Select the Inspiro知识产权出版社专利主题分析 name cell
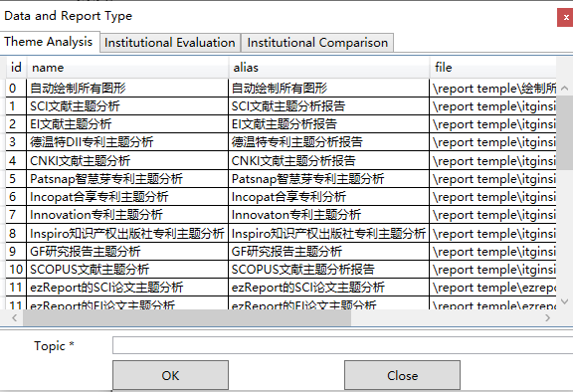This screenshot has height=392, width=573. click(x=127, y=233)
